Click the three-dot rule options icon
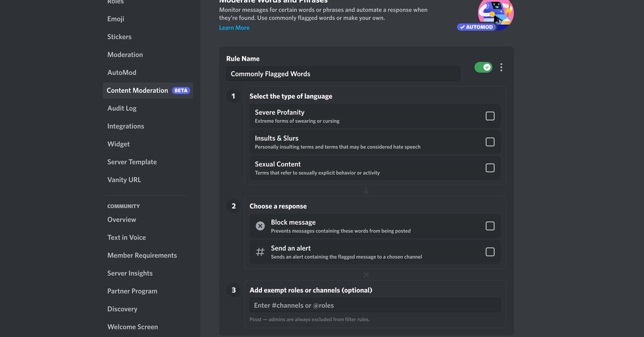The image size is (644, 337). [x=501, y=68]
